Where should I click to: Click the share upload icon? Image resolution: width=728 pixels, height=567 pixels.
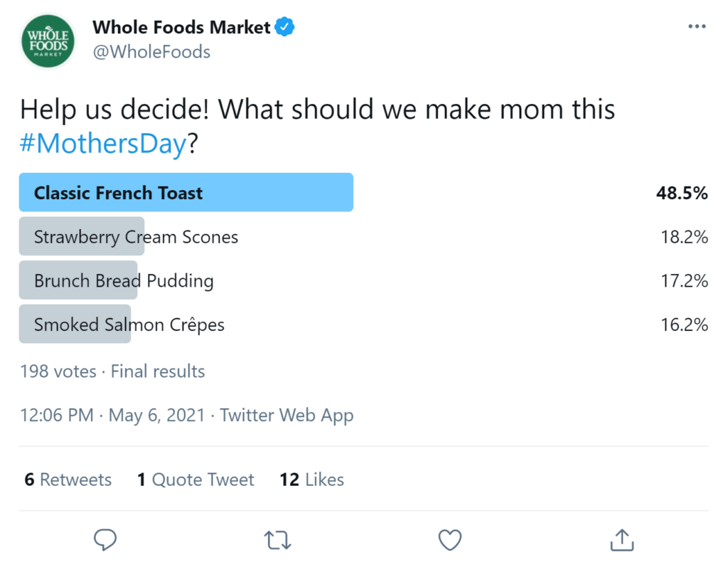pos(622,540)
